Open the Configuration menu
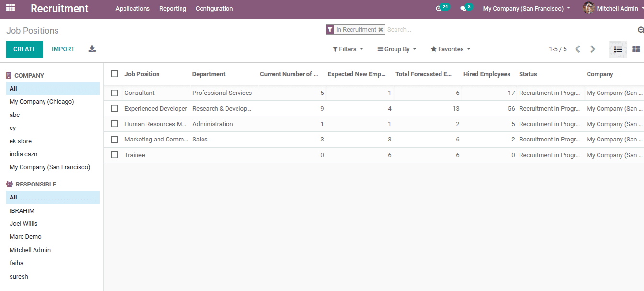This screenshot has width=644, height=291. tap(215, 9)
